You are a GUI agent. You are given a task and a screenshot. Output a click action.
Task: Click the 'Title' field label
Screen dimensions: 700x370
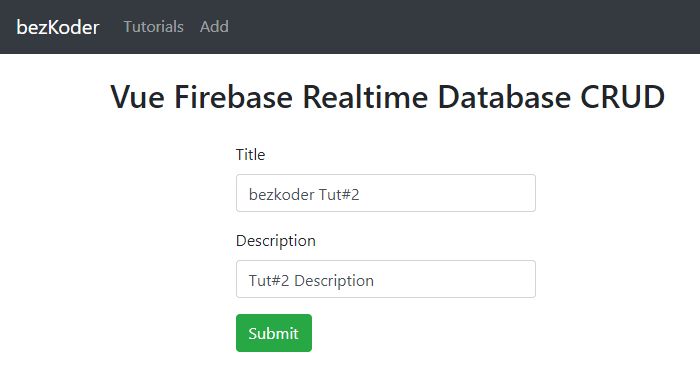tap(250, 155)
